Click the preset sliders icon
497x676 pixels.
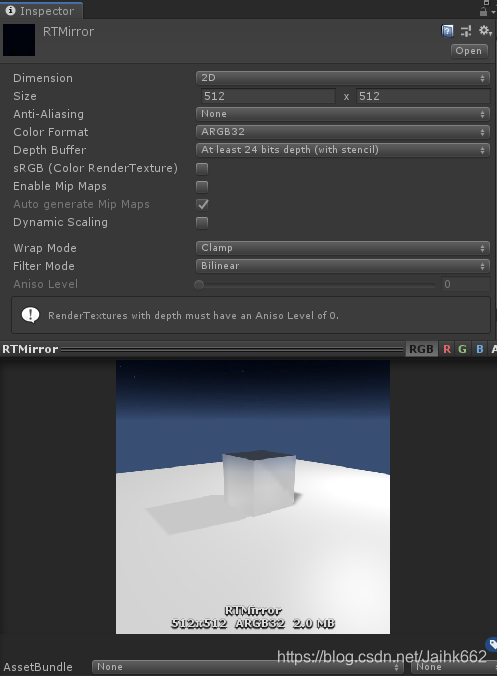pyautogui.click(x=466, y=31)
